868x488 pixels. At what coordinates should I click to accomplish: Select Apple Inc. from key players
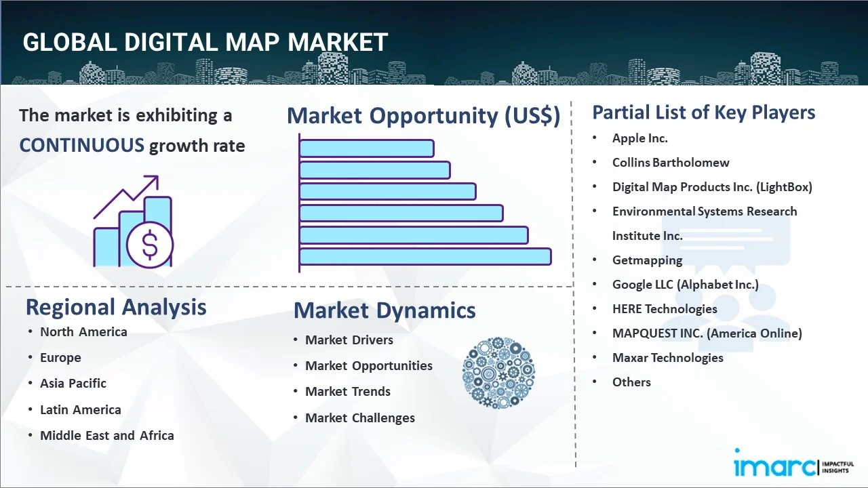639,138
